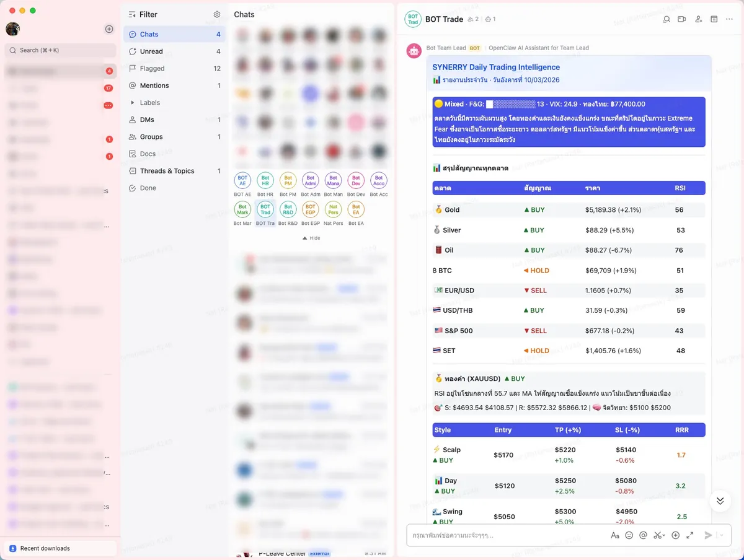Expand the message composer to fullscreen
Screen dimensions: 744x560
(690, 535)
